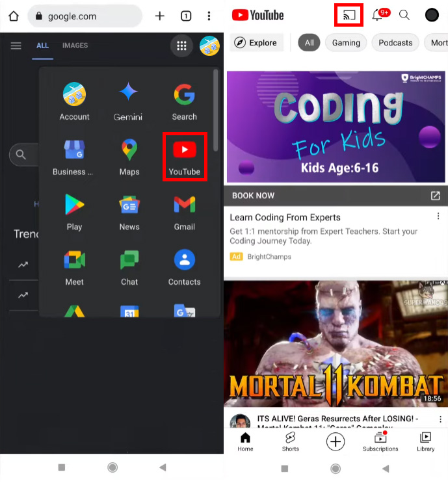448x485 pixels.
Task: Tap the google.com address bar
Action: [x=85, y=16]
